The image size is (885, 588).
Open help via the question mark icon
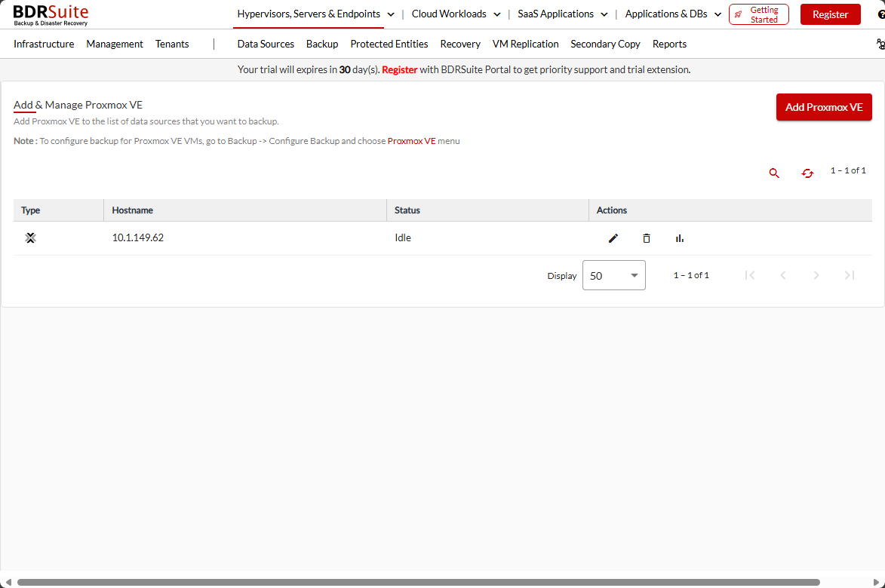(x=882, y=14)
